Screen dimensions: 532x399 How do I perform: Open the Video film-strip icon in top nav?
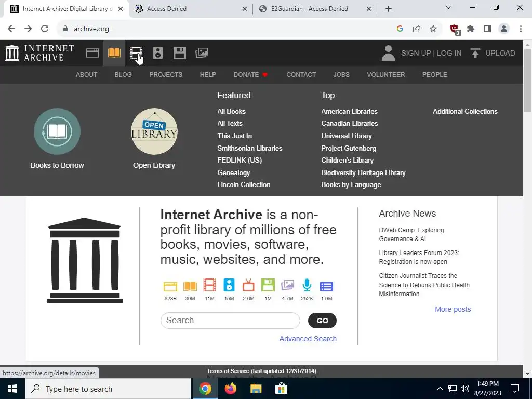coord(136,53)
